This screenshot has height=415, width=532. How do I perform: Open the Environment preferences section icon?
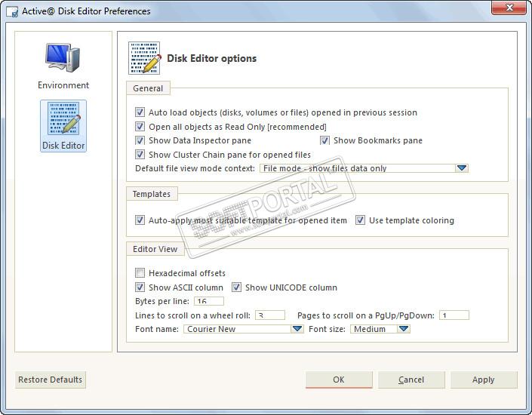coord(63,57)
